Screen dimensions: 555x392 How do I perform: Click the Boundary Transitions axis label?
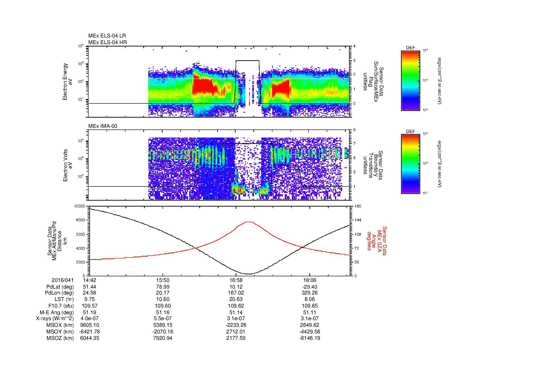point(373,165)
